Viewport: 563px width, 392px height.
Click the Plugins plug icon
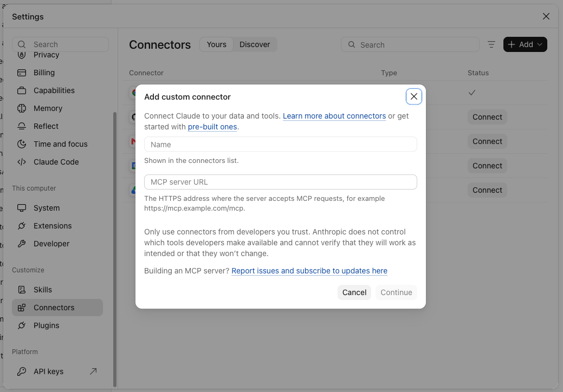pos(22,325)
